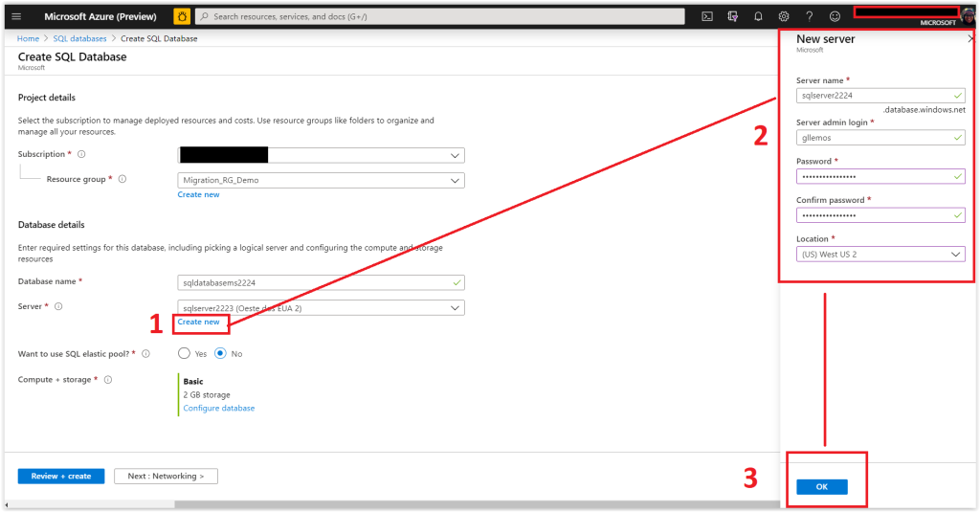This screenshot has height=512, width=980.
Task: Click the Server name field sqlserver2224
Action: coord(880,96)
